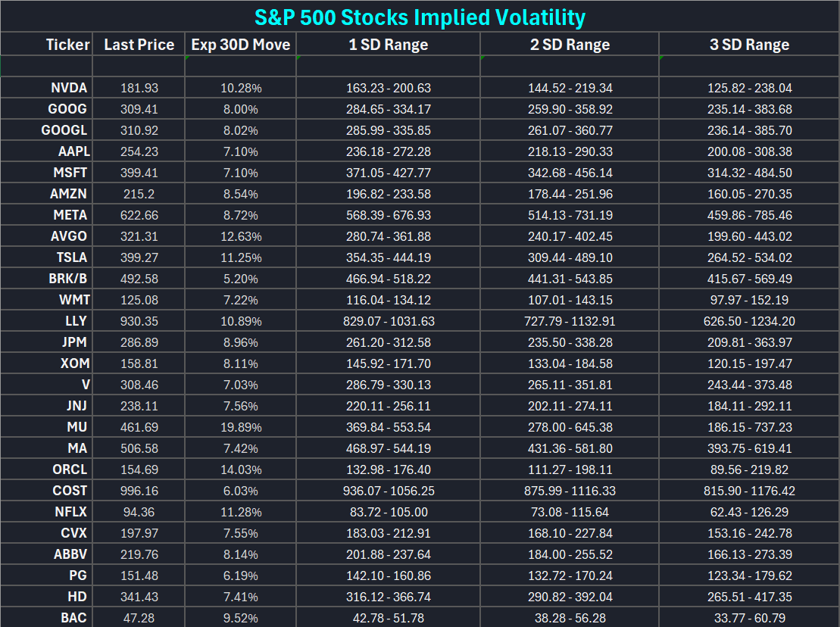Select AVGO's 12.63% expected move cell
The width and height of the screenshot is (840, 627).
240,236
